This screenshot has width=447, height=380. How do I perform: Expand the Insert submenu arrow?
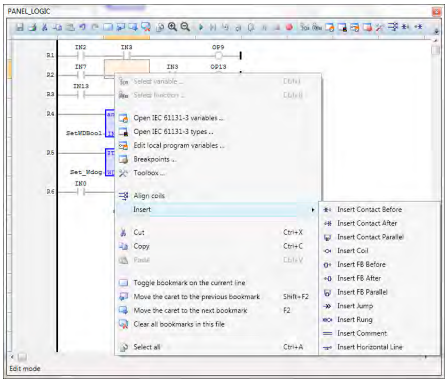coord(313,210)
